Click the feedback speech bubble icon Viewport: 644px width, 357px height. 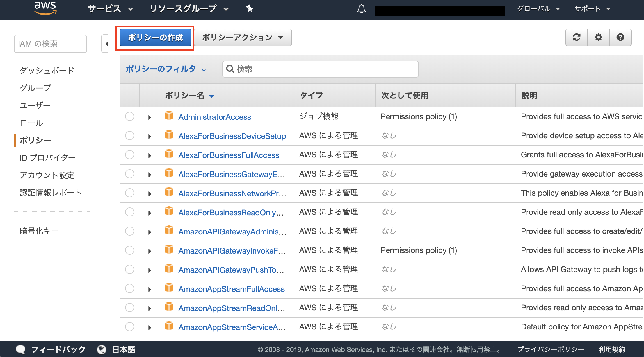click(20, 349)
